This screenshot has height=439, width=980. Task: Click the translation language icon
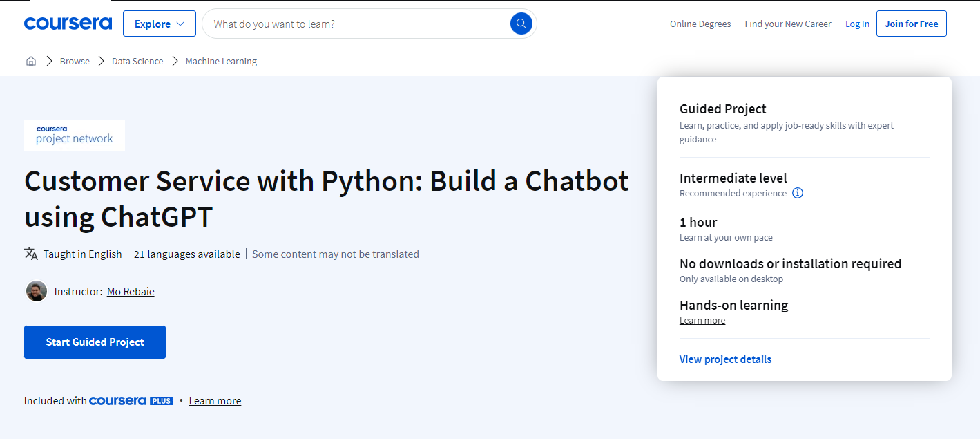click(31, 254)
